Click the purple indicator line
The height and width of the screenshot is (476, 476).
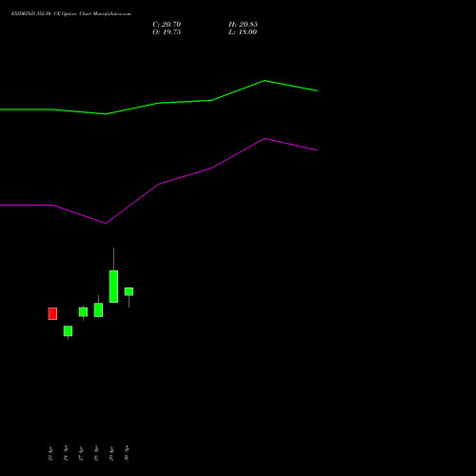(x=159, y=184)
